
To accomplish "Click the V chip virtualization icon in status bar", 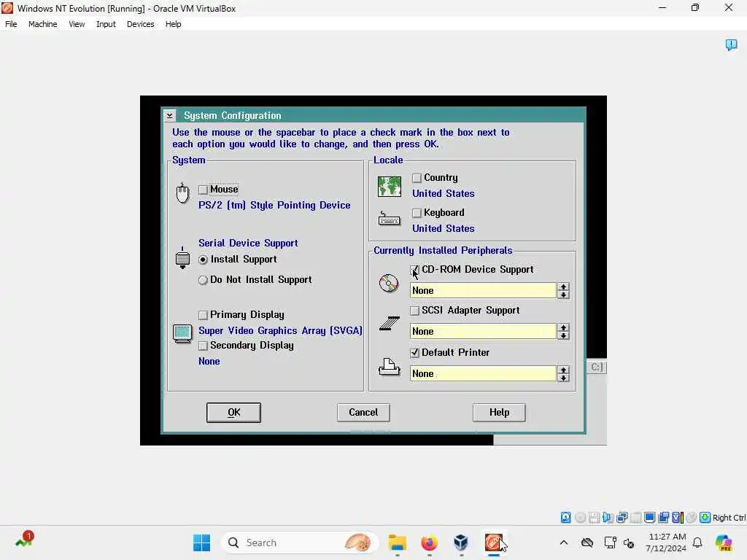I will click(676, 517).
